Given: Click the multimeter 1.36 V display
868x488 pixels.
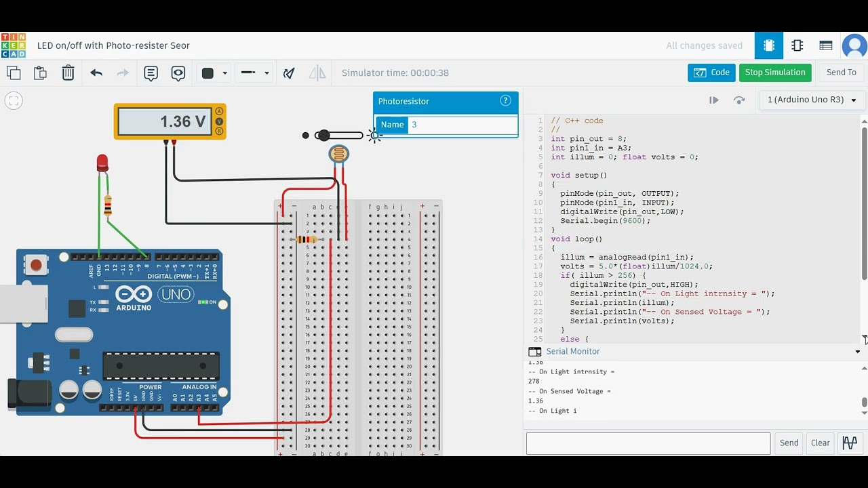Looking at the screenshot, I should coord(165,121).
